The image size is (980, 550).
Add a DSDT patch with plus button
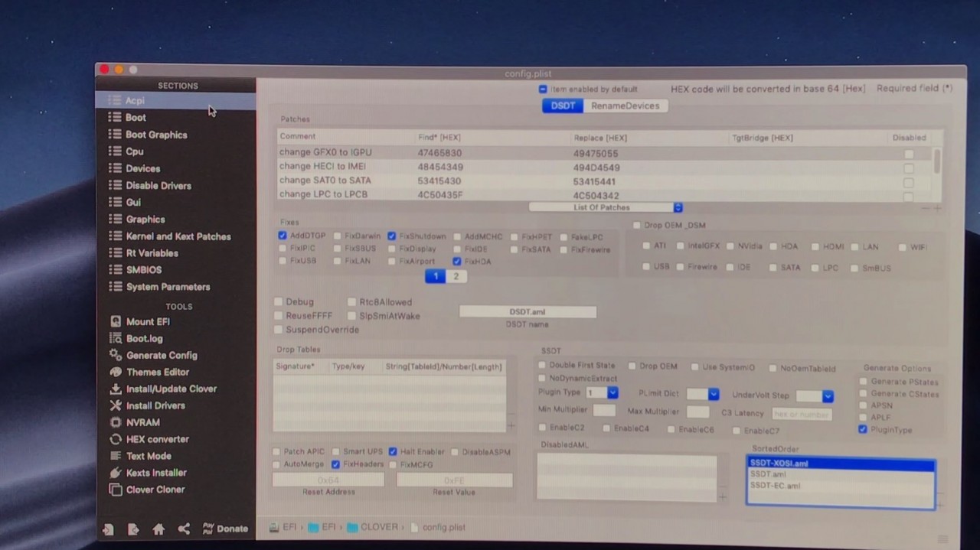[x=938, y=208]
